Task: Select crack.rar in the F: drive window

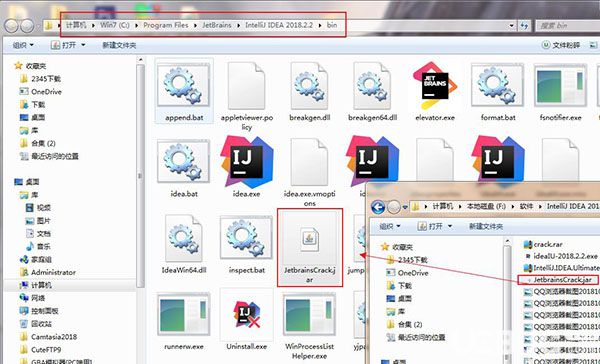Action: 543,244
